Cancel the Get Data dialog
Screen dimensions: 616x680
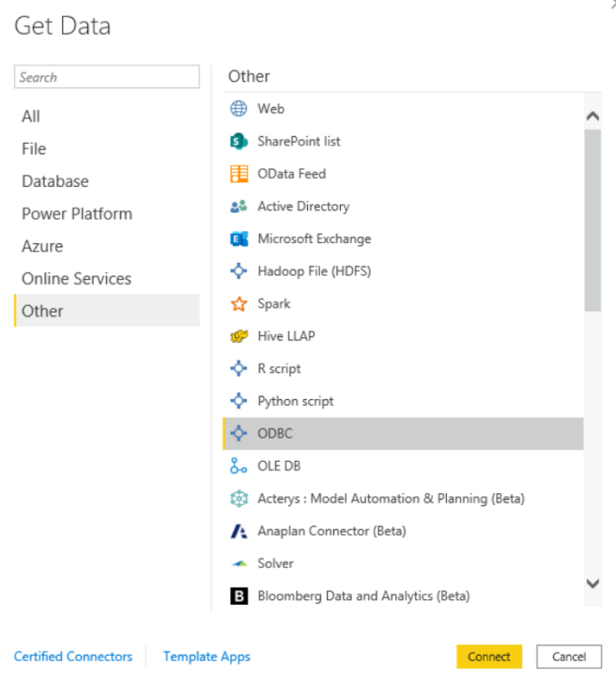(x=568, y=657)
